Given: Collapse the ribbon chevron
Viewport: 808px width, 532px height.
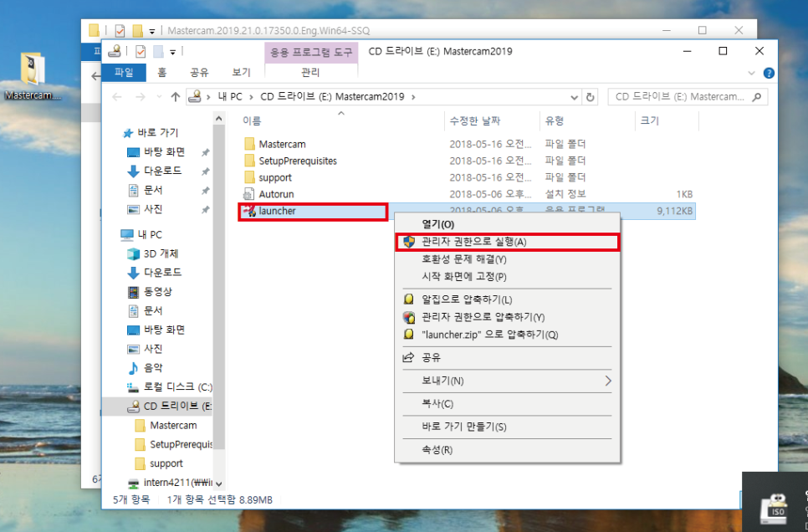Looking at the screenshot, I should (x=751, y=74).
